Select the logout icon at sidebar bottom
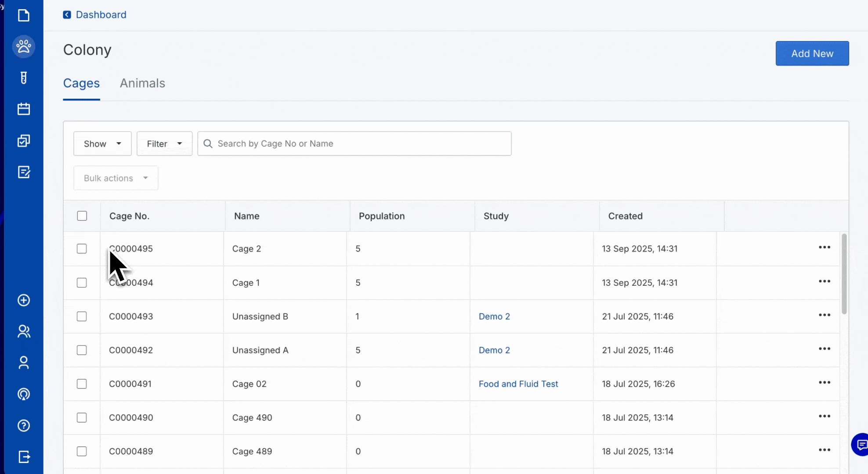 click(24, 457)
